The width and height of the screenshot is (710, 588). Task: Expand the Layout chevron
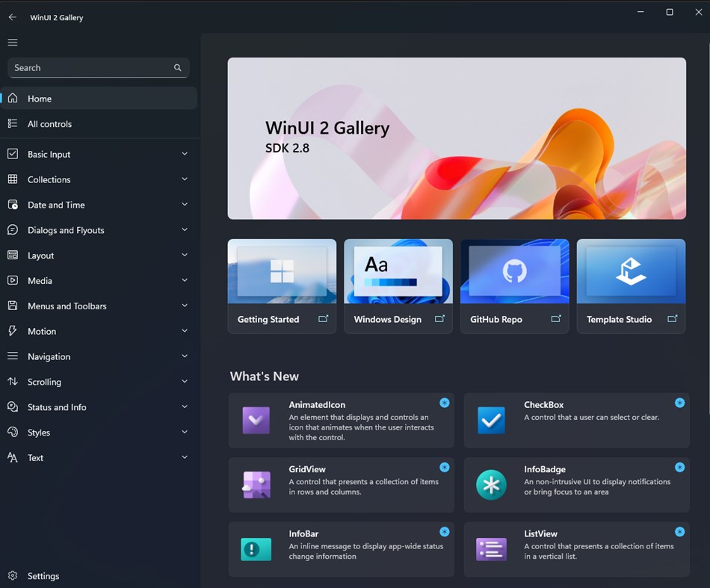click(x=185, y=256)
